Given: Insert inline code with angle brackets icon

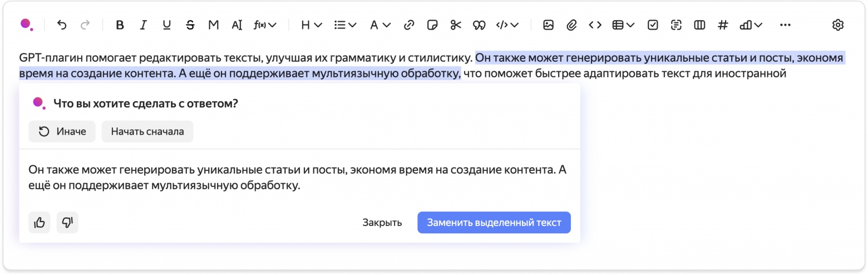Looking at the screenshot, I should 595,24.
